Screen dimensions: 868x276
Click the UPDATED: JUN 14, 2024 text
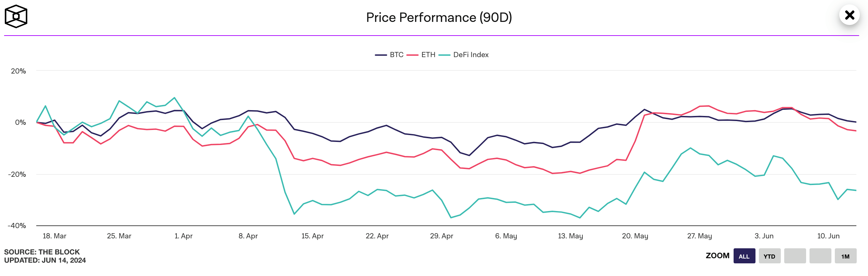point(45,260)
